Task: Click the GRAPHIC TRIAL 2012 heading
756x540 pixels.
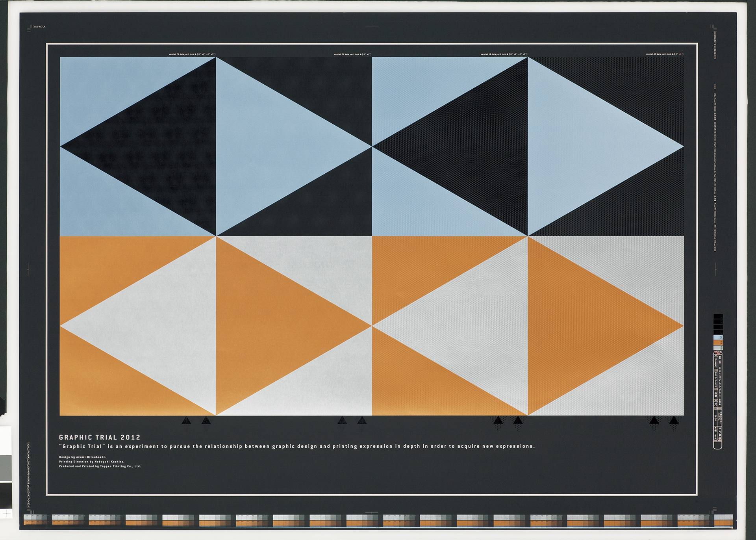Action: (100, 437)
